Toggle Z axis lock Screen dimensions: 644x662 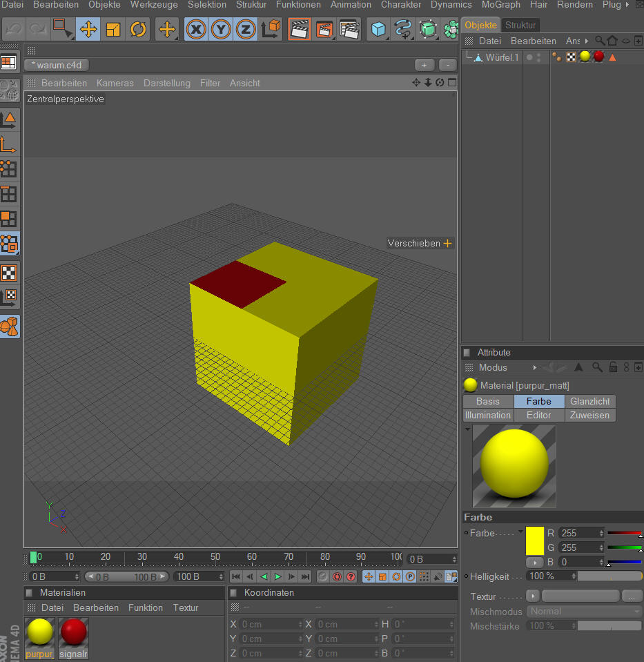(x=246, y=30)
